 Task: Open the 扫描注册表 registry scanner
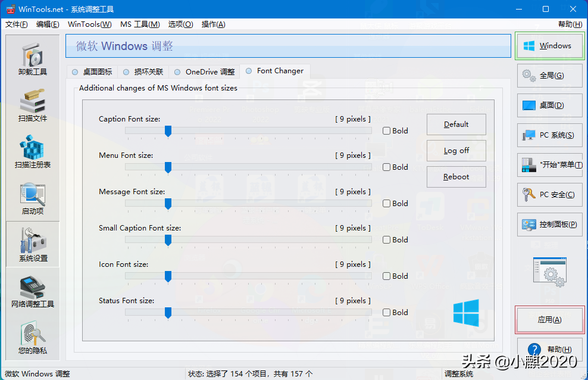[33, 152]
